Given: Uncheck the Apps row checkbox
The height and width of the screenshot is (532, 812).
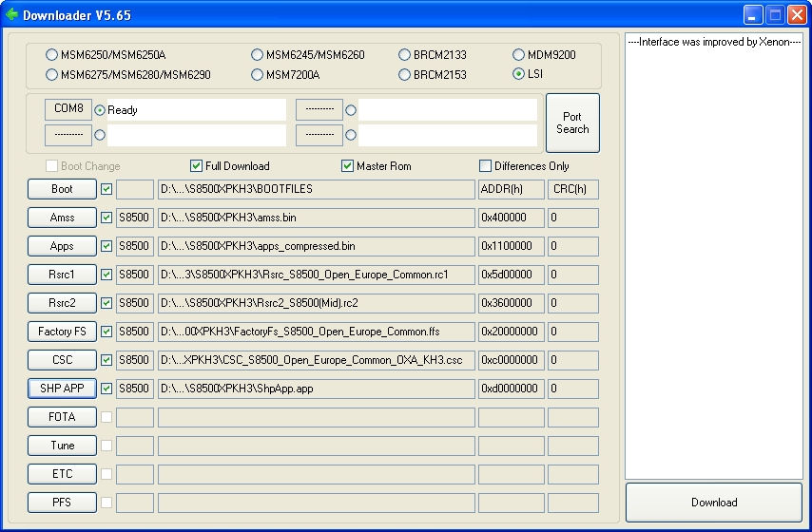Looking at the screenshot, I should click(x=106, y=246).
